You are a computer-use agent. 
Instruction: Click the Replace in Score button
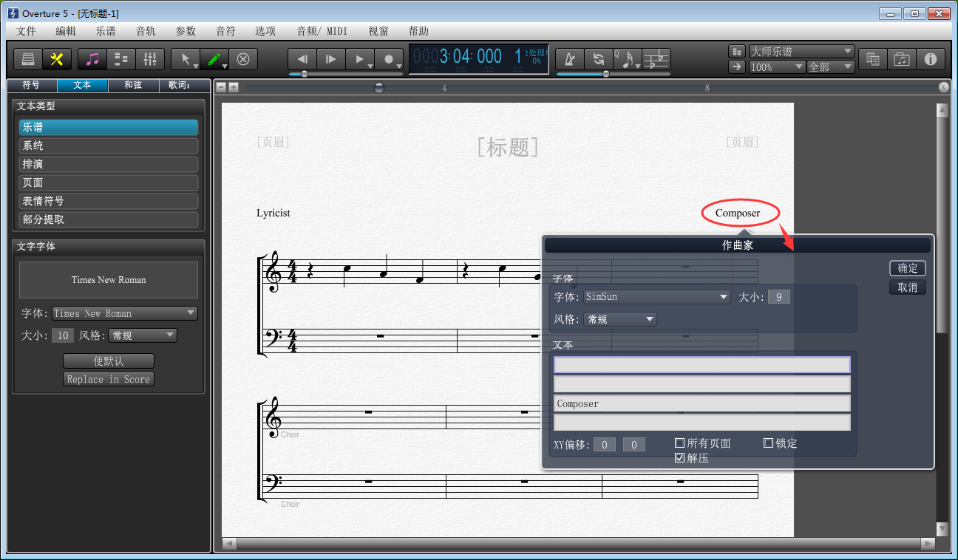[109, 379]
